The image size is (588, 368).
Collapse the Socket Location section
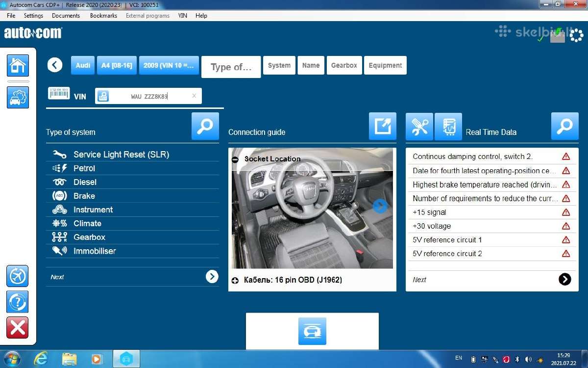235,159
